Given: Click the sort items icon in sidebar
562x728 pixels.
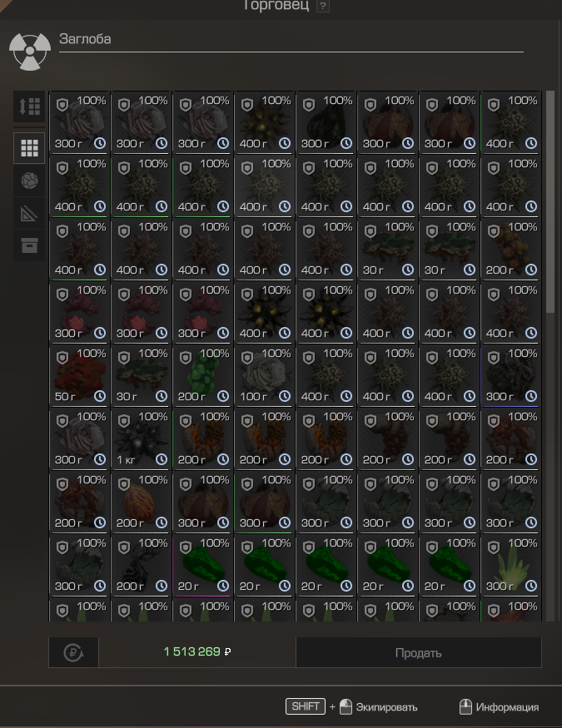Looking at the screenshot, I should 29,106.
